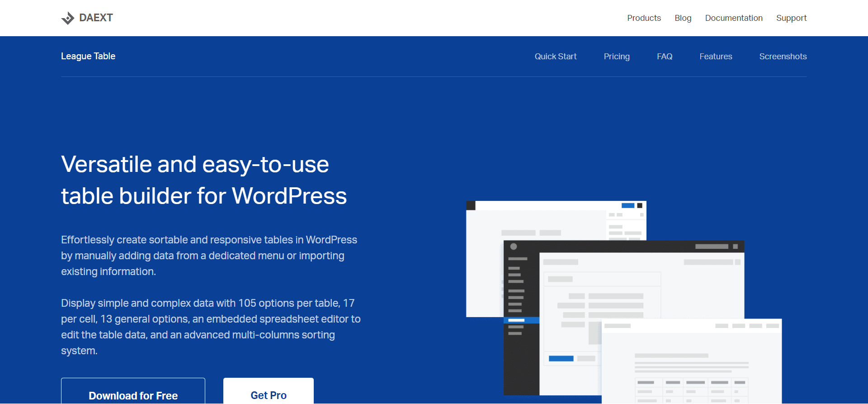This screenshot has height=404, width=868.
Task: Jump to the Quick Start section
Action: point(556,57)
